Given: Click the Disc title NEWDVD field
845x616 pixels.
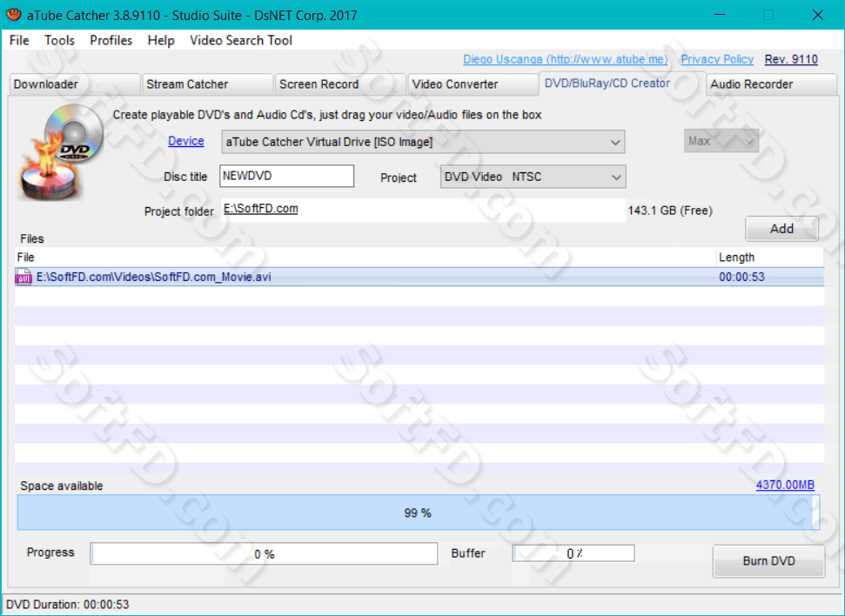Looking at the screenshot, I should pyautogui.click(x=286, y=177).
